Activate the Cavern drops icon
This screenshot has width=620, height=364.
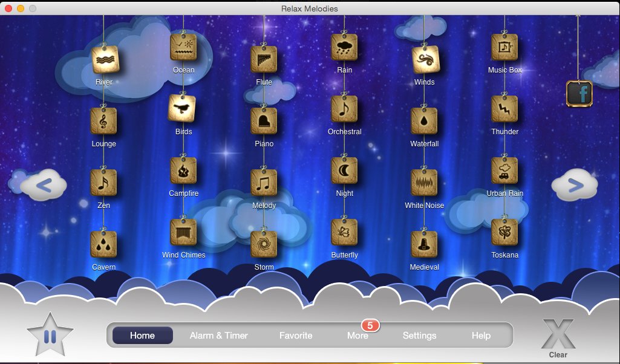[103, 244]
